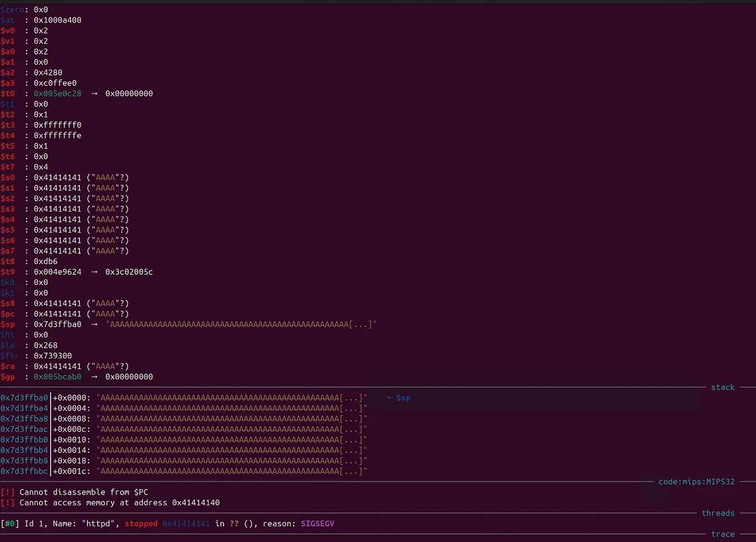Click stack offset +0x0010 label
Image resolution: width=756 pixels, height=542 pixels.
point(72,440)
